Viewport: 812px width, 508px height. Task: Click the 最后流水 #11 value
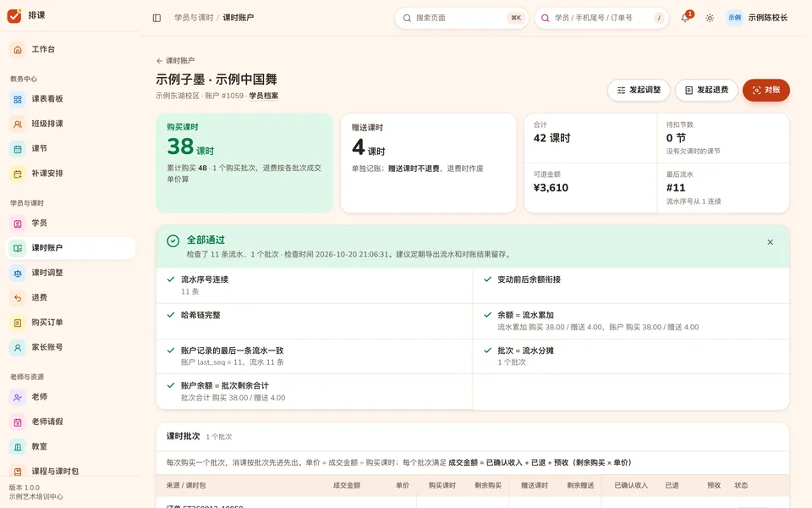coord(676,188)
